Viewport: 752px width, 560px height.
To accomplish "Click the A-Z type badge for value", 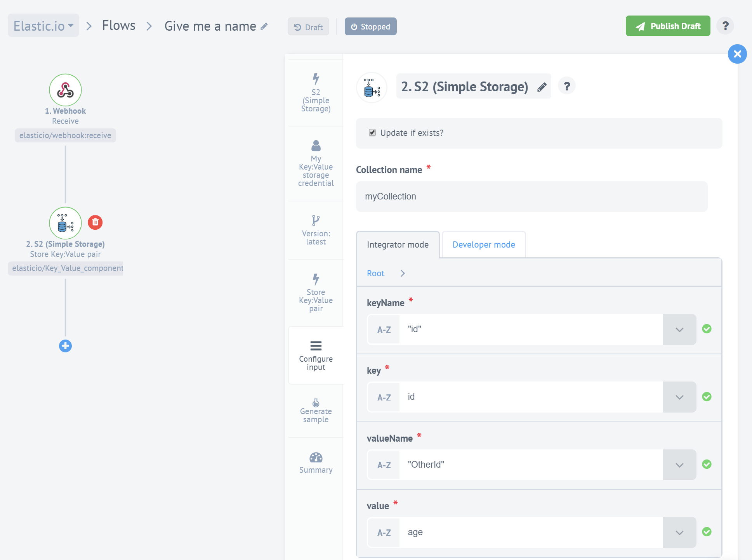I will [x=384, y=532].
